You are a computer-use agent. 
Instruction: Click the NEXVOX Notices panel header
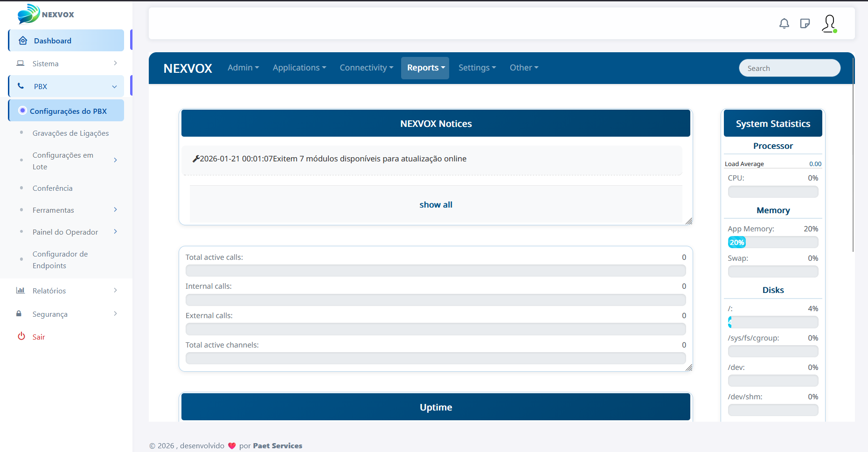436,123
